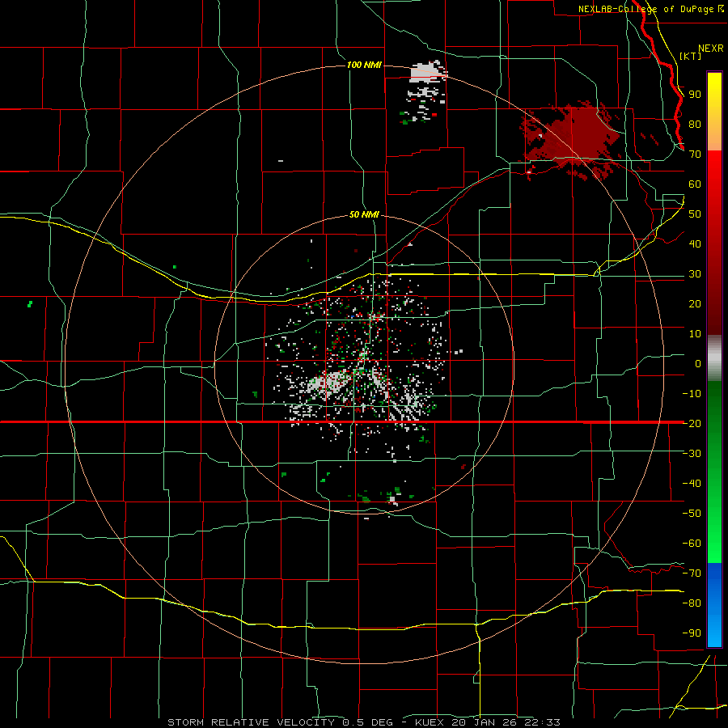Click the 60 value on velocity scale
728x728 pixels.
pyautogui.click(x=695, y=184)
